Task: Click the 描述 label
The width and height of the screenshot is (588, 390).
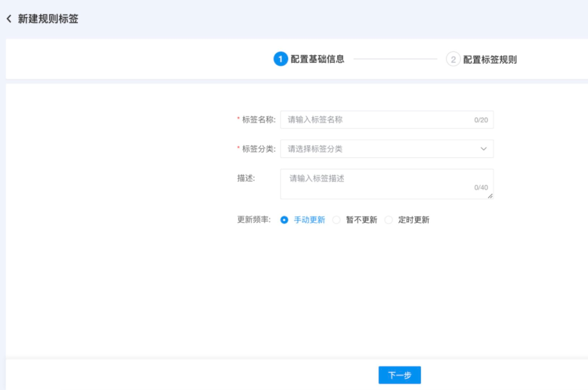Action: point(246,178)
